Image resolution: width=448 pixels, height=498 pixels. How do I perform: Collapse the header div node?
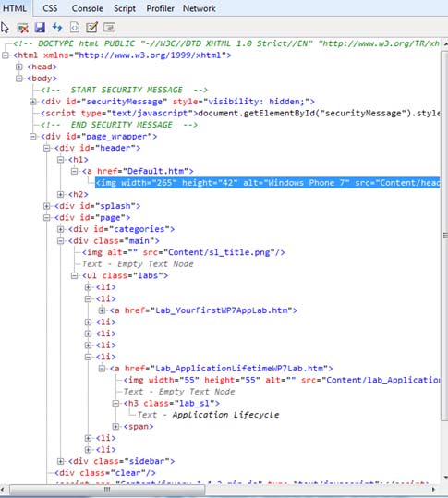[x=47, y=148]
